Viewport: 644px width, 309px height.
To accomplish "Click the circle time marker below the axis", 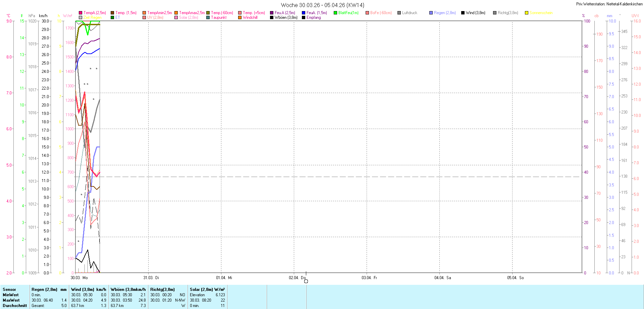I will [x=306, y=281].
